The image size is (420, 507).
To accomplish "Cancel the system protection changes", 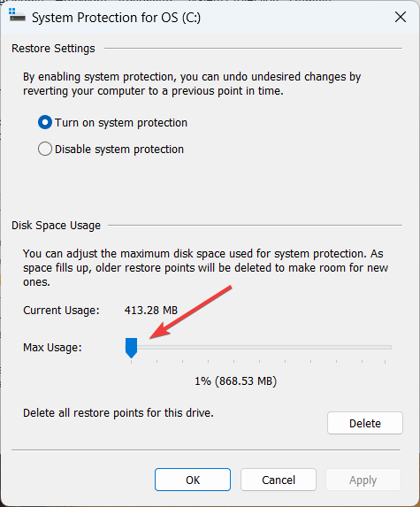I will pyautogui.click(x=279, y=480).
